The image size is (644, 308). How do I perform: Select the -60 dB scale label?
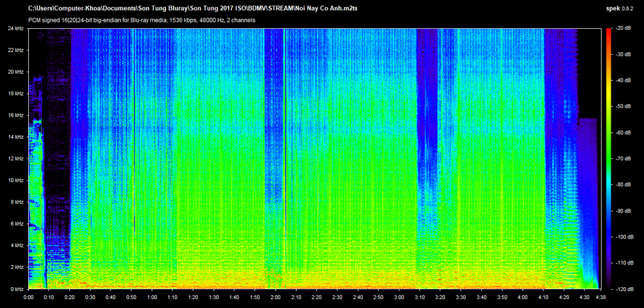click(x=623, y=133)
